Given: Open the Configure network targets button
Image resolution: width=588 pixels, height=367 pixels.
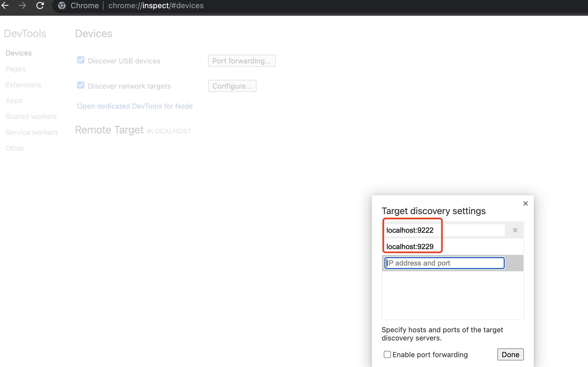Looking at the screenshot, I should [232, 86].
